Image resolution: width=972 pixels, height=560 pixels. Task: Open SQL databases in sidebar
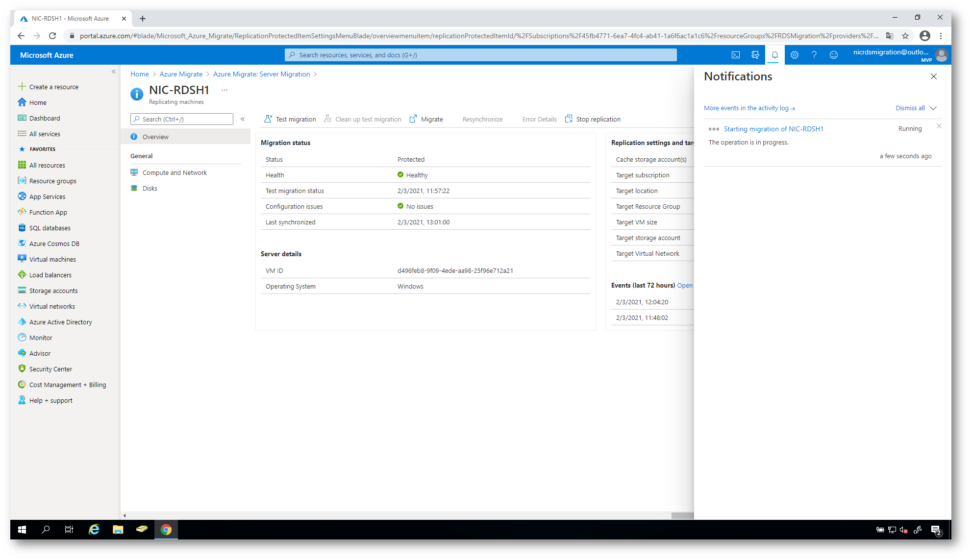click(x=50, y=228)
